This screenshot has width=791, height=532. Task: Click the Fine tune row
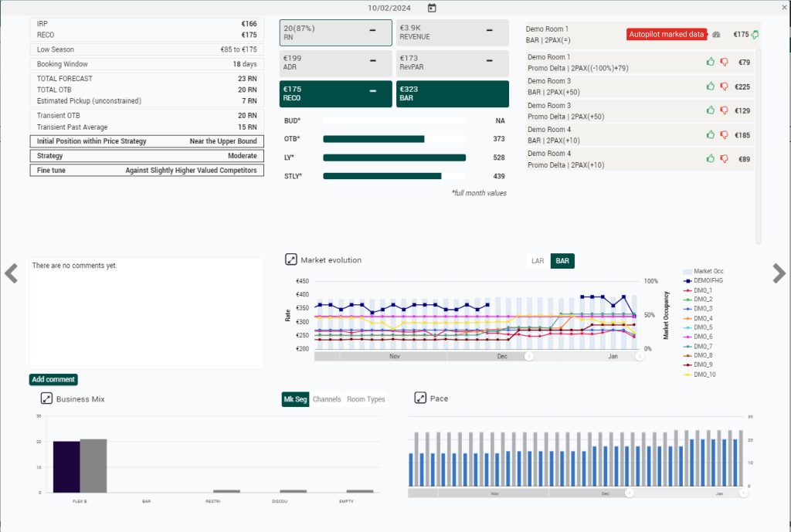point(147,171)
